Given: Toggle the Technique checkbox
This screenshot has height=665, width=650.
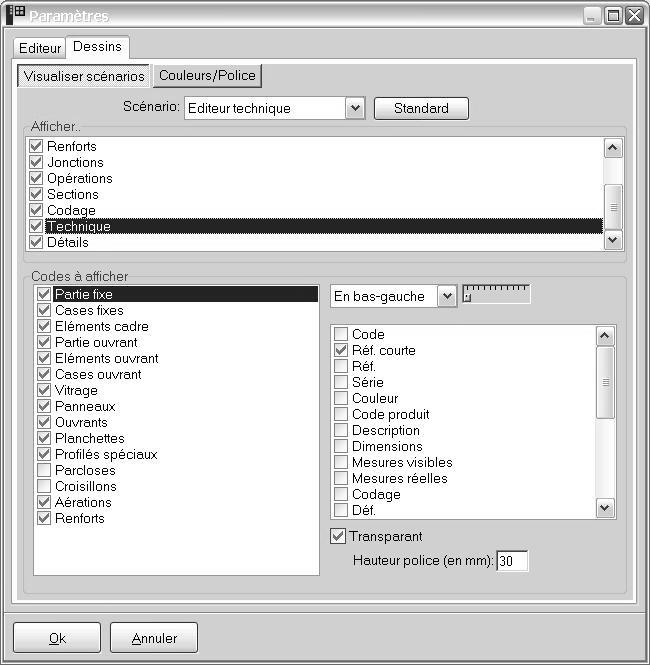Looking at the screenshot, I should (36, 226).
